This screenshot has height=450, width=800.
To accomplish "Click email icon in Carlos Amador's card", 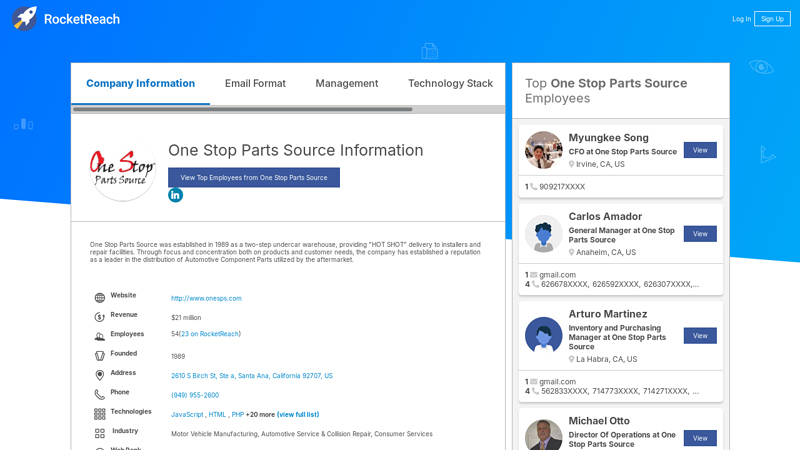I will click(534, 274).
